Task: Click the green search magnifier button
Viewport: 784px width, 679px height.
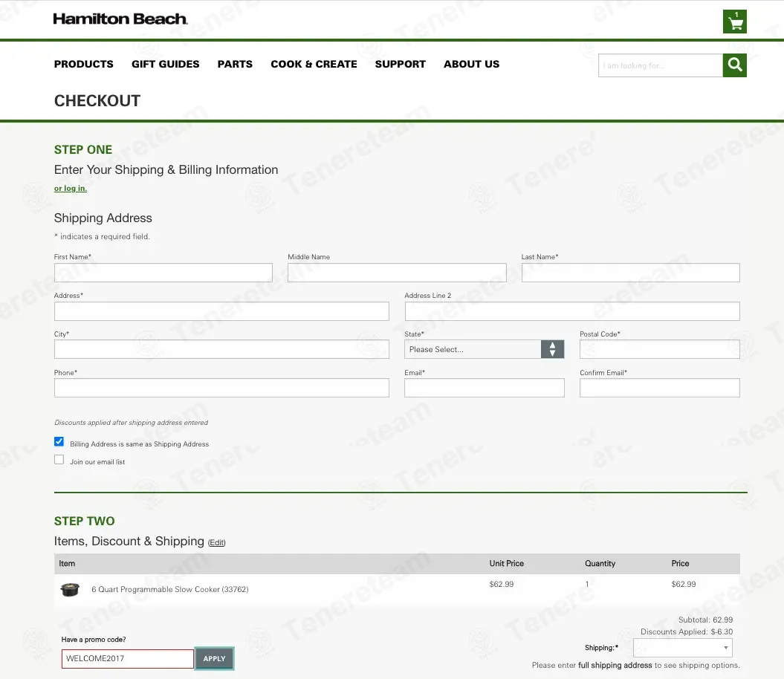Action: coord(734,65)
